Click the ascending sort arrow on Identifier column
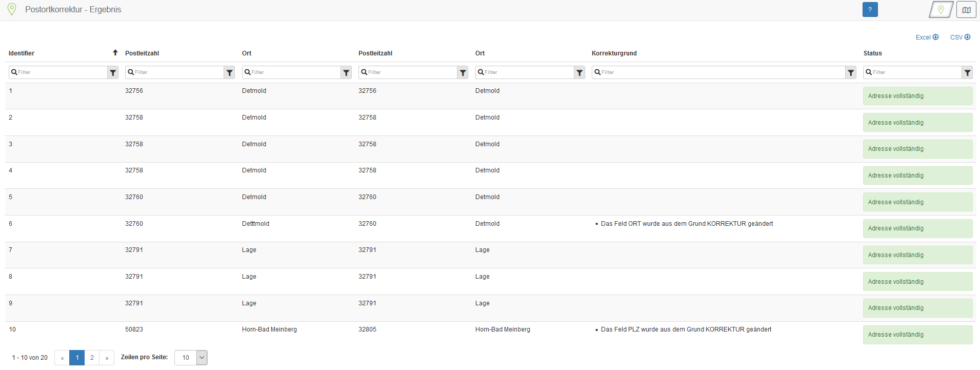980x370 pixels. pos(115,53)
